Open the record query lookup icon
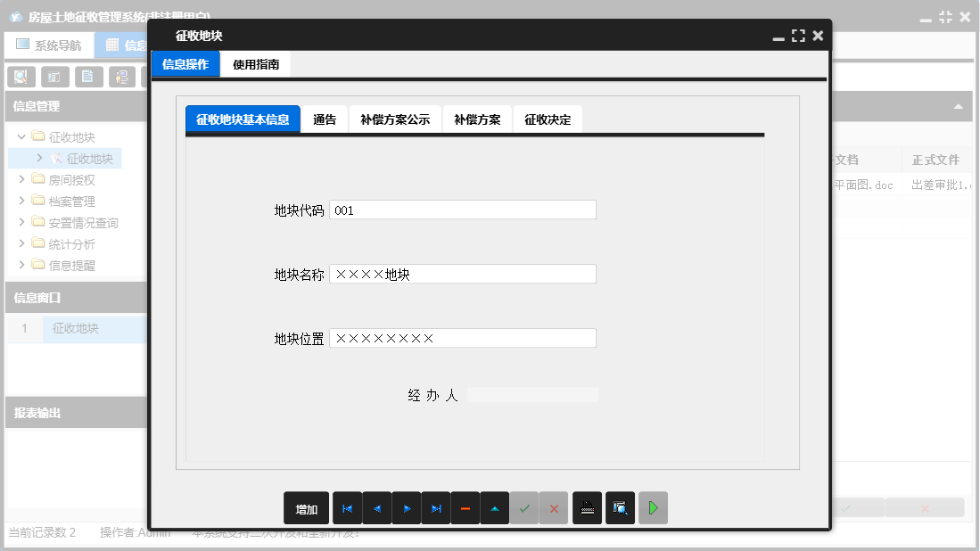Image resolution: width=980 pixels, height=551 pixels. click(620, 507)
